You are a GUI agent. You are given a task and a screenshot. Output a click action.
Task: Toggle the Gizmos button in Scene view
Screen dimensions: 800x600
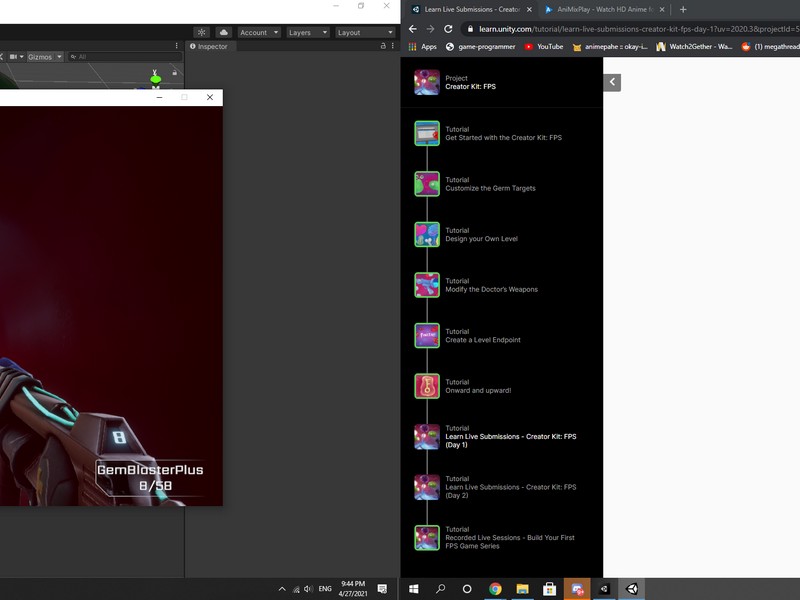[x=40, y=57]
